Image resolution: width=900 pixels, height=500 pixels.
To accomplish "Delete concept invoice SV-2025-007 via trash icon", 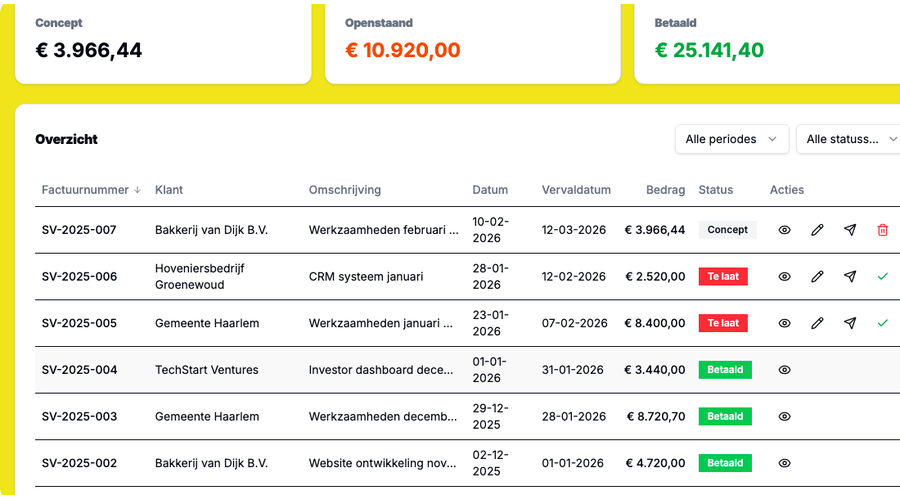I will click(882, 230).
